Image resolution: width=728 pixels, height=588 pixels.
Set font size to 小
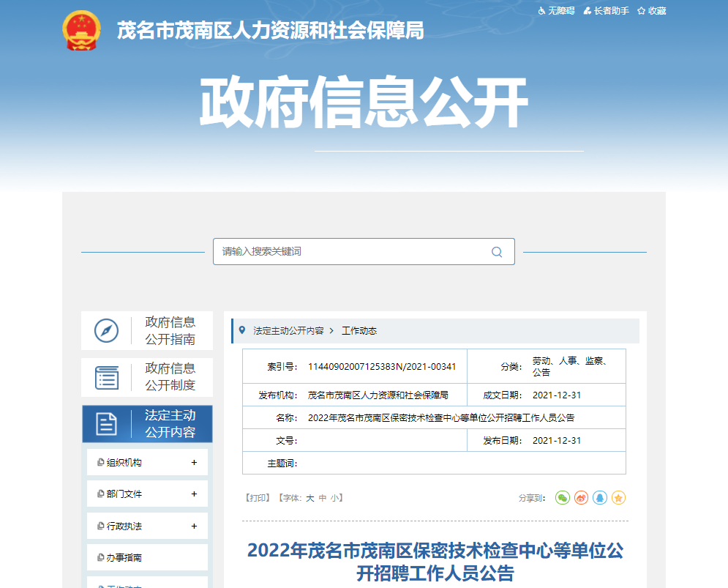pos(335,498)
